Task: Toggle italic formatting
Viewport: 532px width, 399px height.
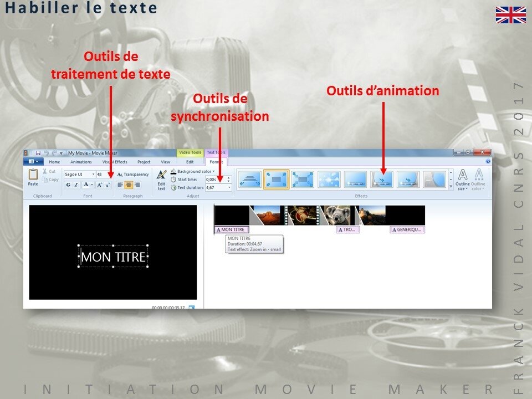Action: 76,185
